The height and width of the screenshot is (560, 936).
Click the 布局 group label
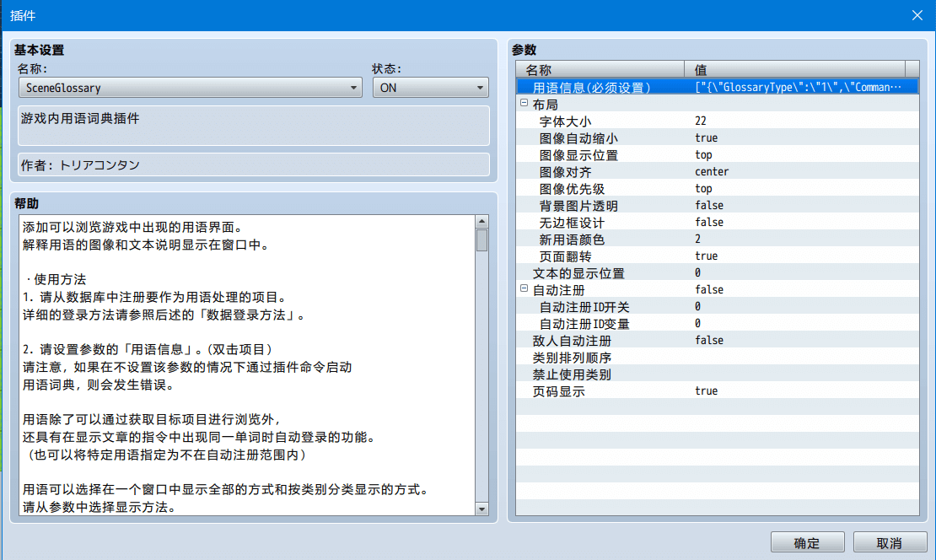(545, 105)
